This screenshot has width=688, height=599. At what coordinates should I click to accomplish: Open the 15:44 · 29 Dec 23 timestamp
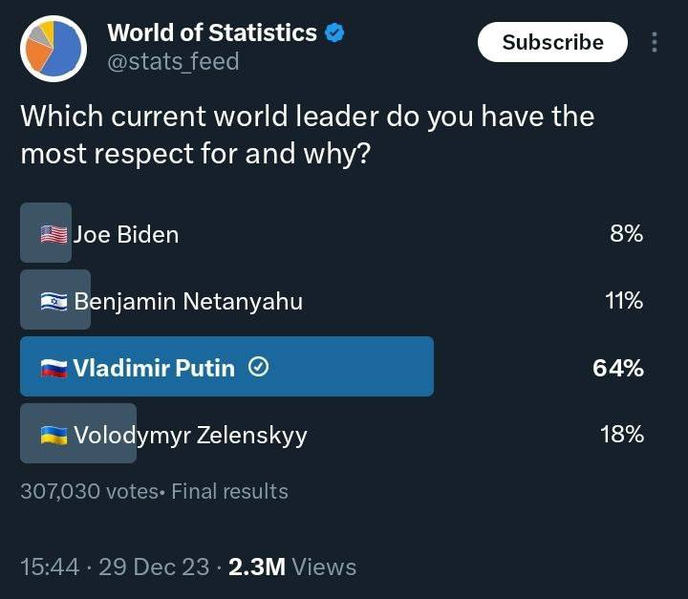(x=115, y=567)
